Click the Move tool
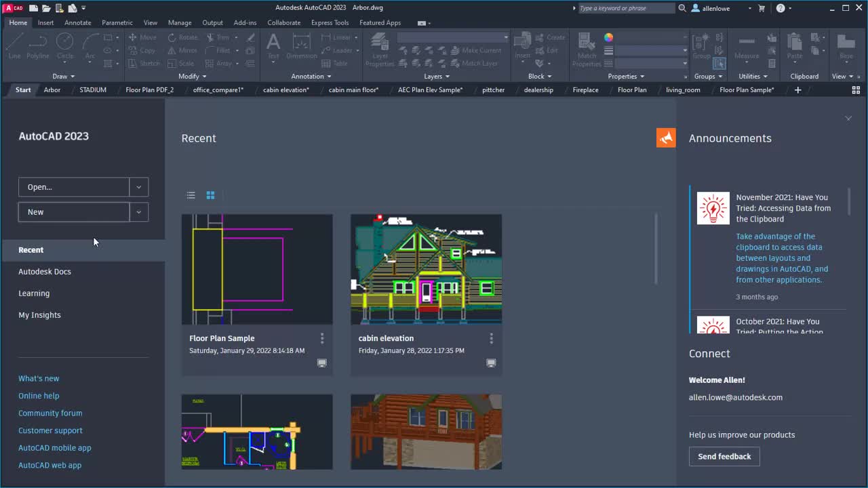This screenshot has height=488, width=868. point(142,37)
